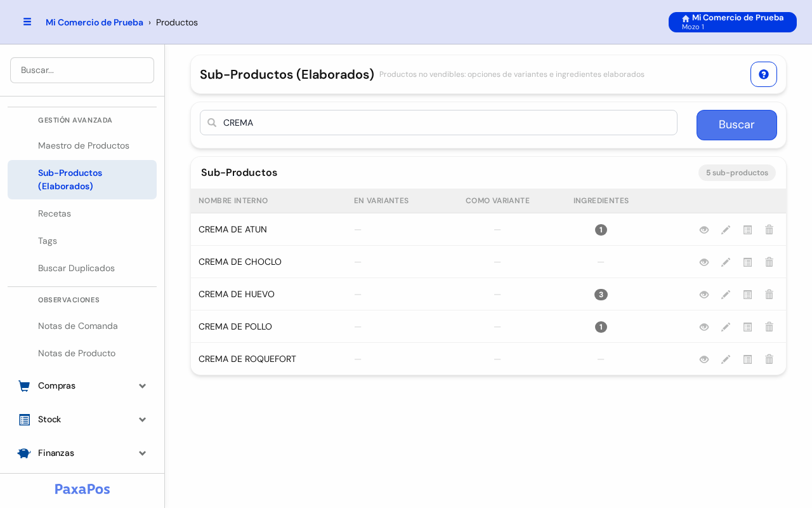Click the sub-product search field containing CREMA

click(x=438, y=123)
